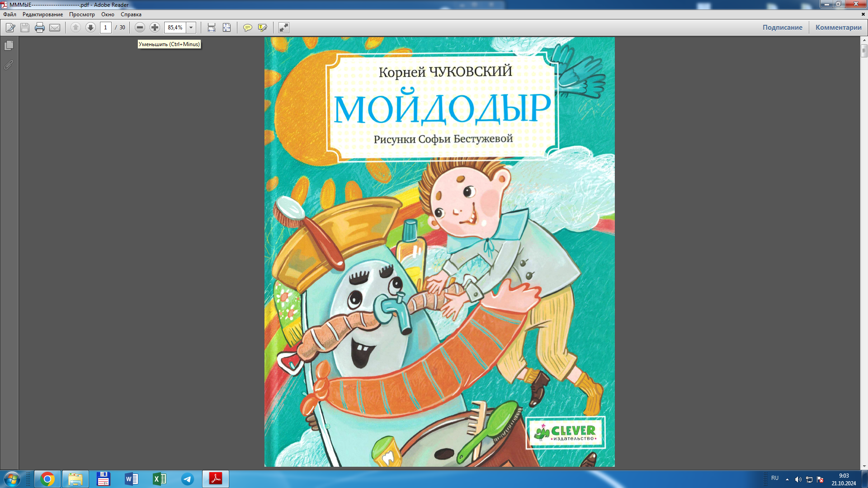Click the zoom percentage field showing 85,4%

(175, 28)
